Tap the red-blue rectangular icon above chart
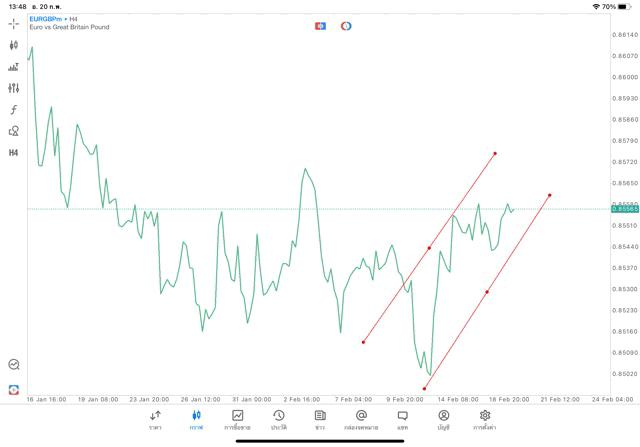The width and height of the screenshot is (640, 447). [x=320, y=26]
